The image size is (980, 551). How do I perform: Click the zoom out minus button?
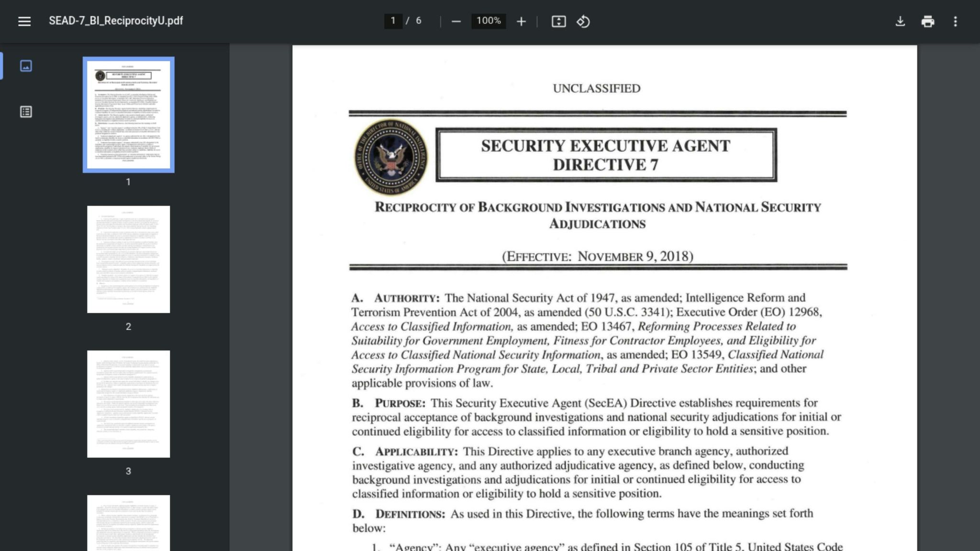pyautogui.click(x=456, y=22)
